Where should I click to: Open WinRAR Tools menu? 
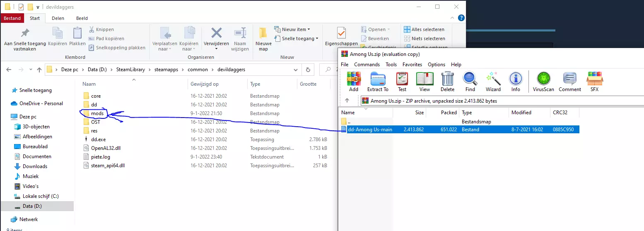391,65
